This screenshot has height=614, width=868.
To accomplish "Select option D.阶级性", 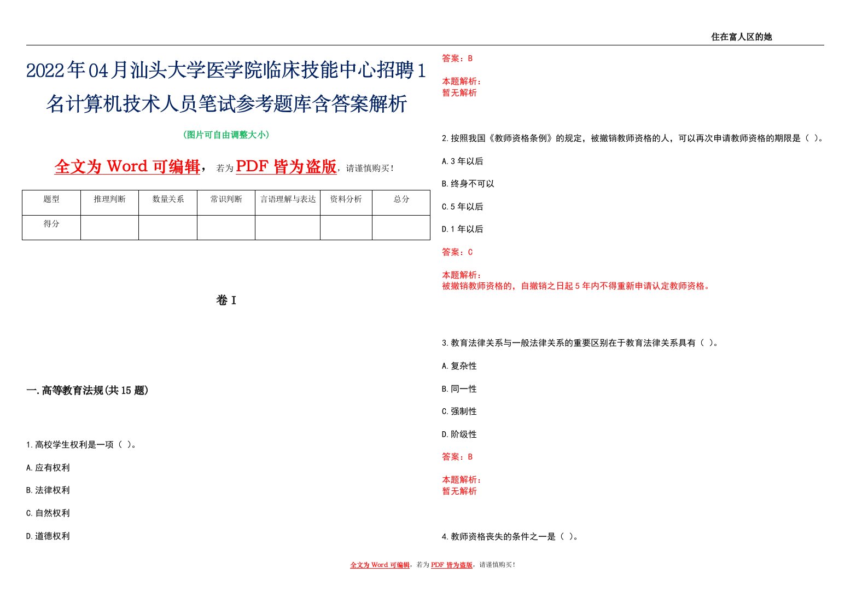I will coord(459,434).
